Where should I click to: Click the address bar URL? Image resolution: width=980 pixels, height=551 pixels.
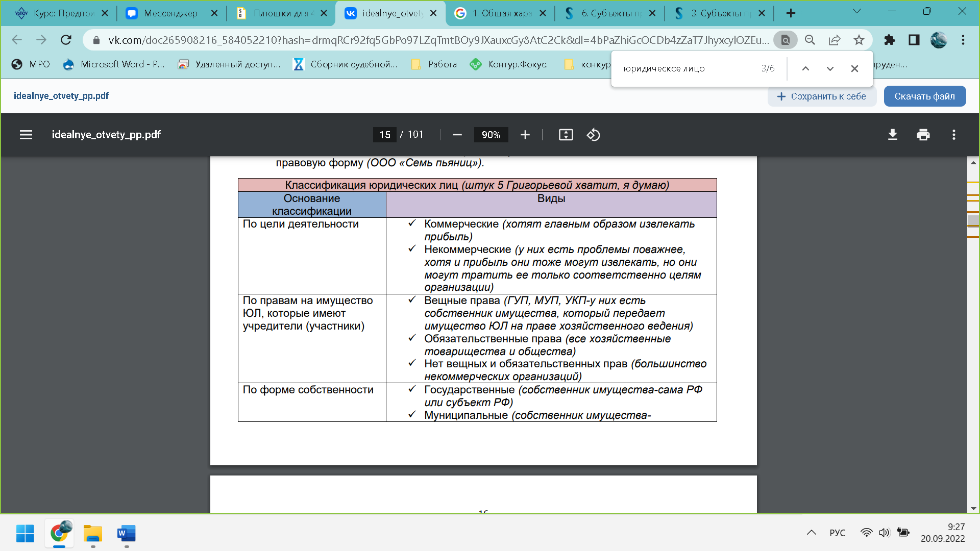(x=438, y=40)
